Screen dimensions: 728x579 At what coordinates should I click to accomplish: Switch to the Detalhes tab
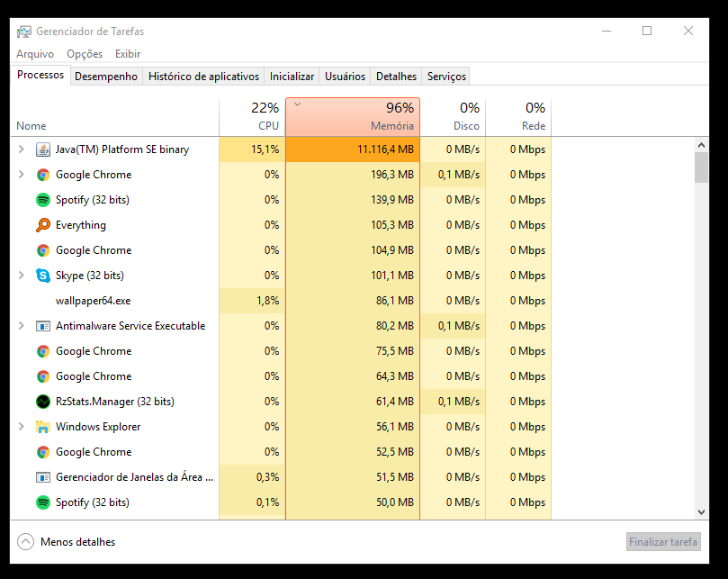point(396,77)
